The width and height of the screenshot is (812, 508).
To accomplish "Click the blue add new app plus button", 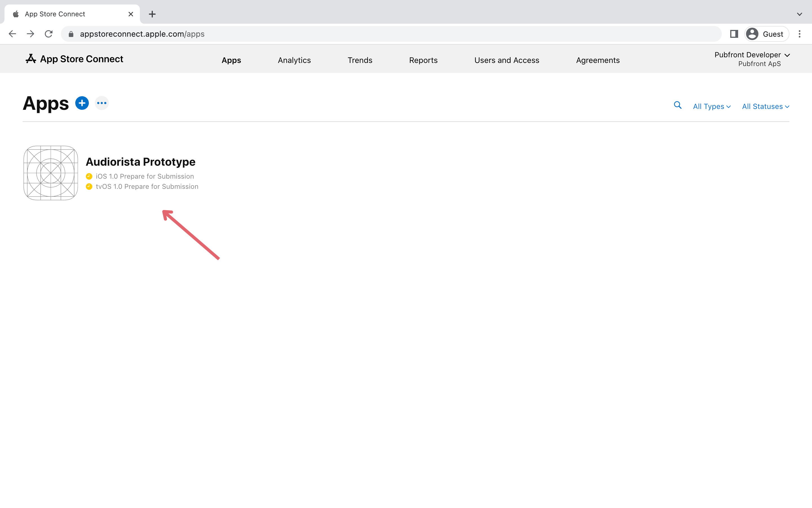I will [x=82, y=103].
